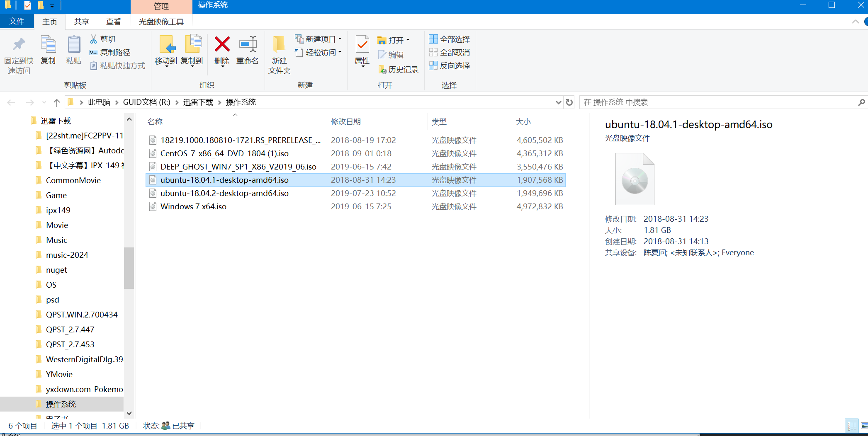Expand Quick Access Toolbar customize arrow

52,6
